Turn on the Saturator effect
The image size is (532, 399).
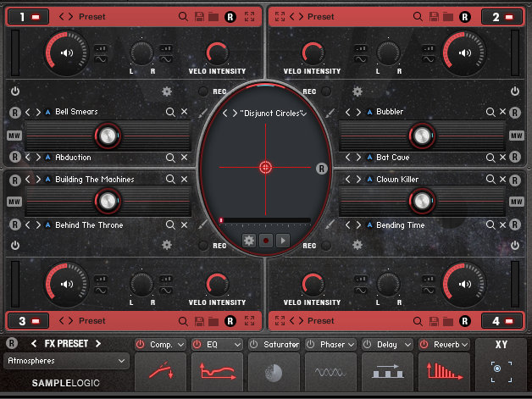pyautogui.click(x=253, y=345)
